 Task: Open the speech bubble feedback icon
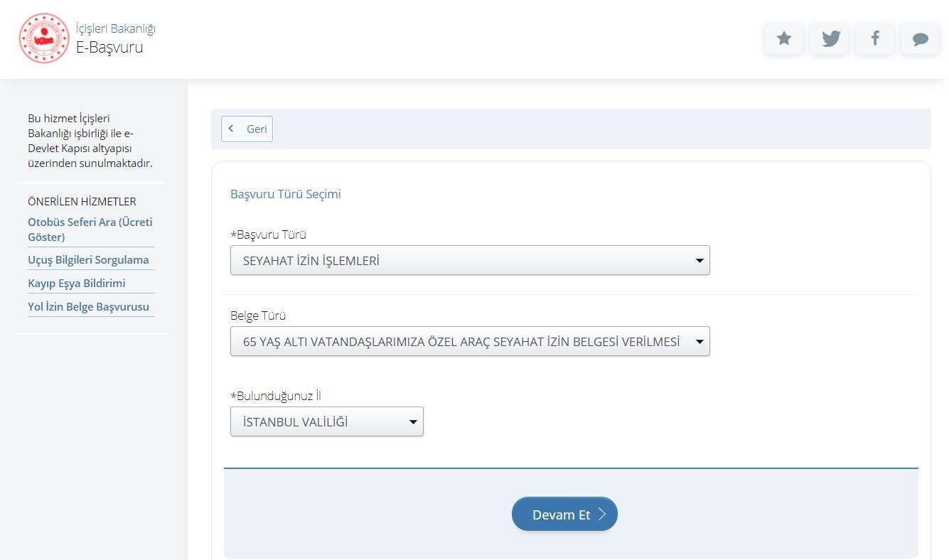921,38
